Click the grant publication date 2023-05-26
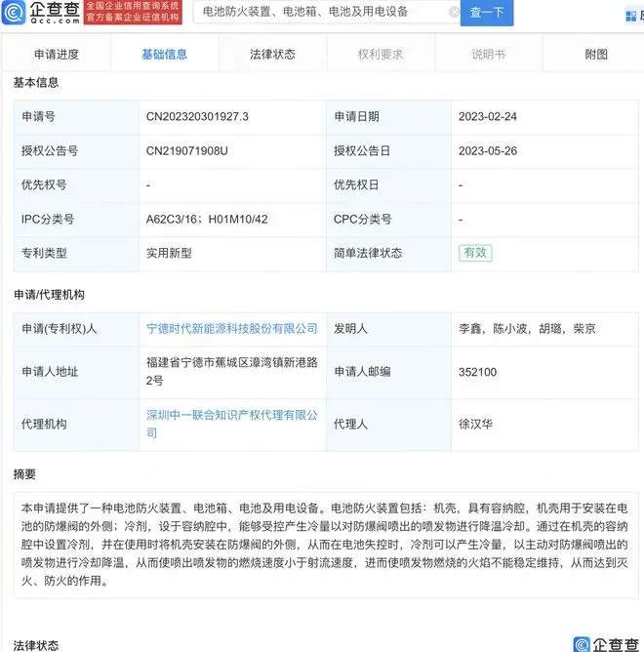 (488, 151)
